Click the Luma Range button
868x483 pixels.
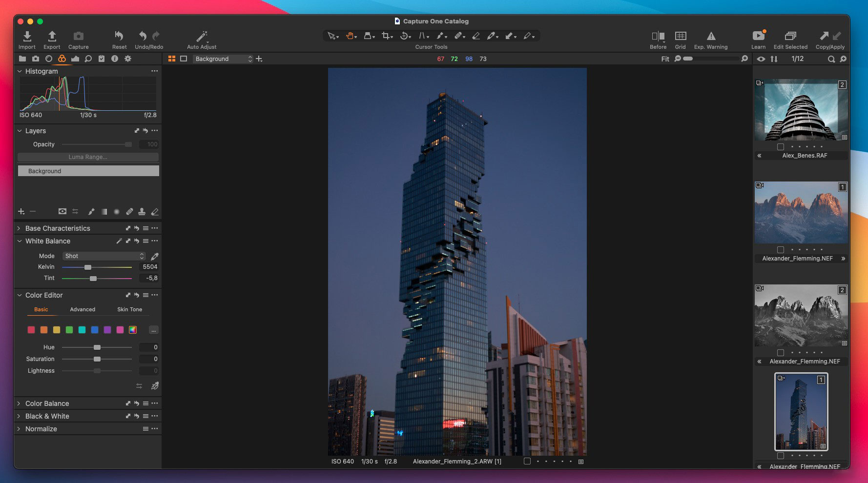click(x=88, y=157)
